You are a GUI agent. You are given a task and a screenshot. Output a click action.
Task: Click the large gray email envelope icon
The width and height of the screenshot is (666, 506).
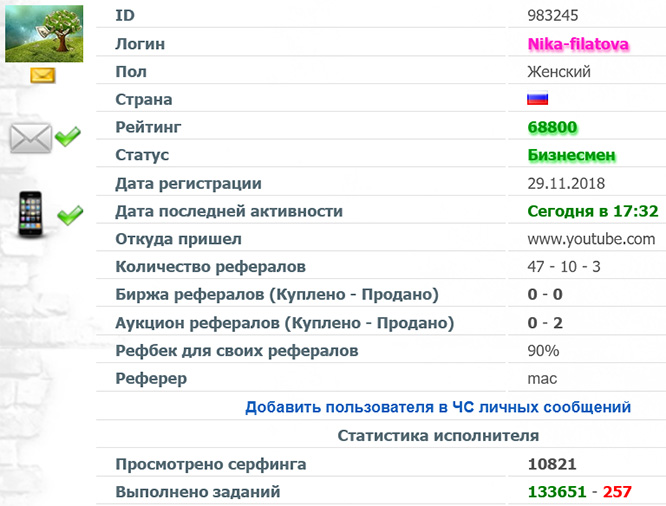click(30, 137)
